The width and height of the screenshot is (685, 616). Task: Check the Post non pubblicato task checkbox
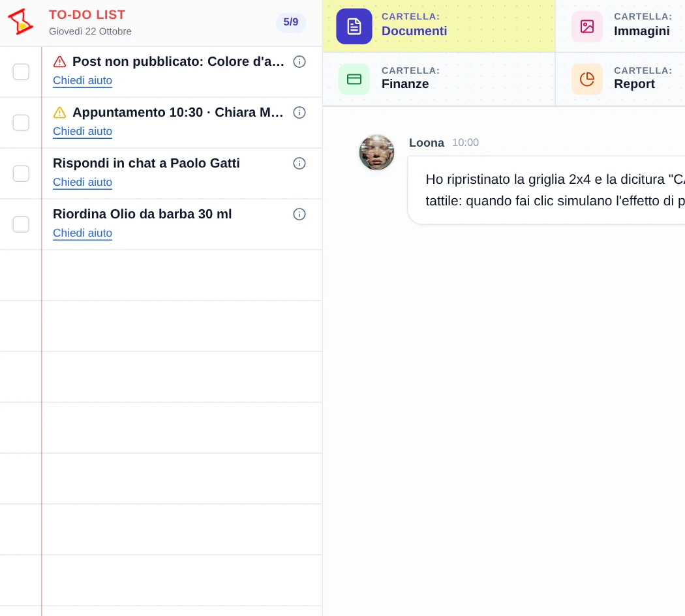21,72
